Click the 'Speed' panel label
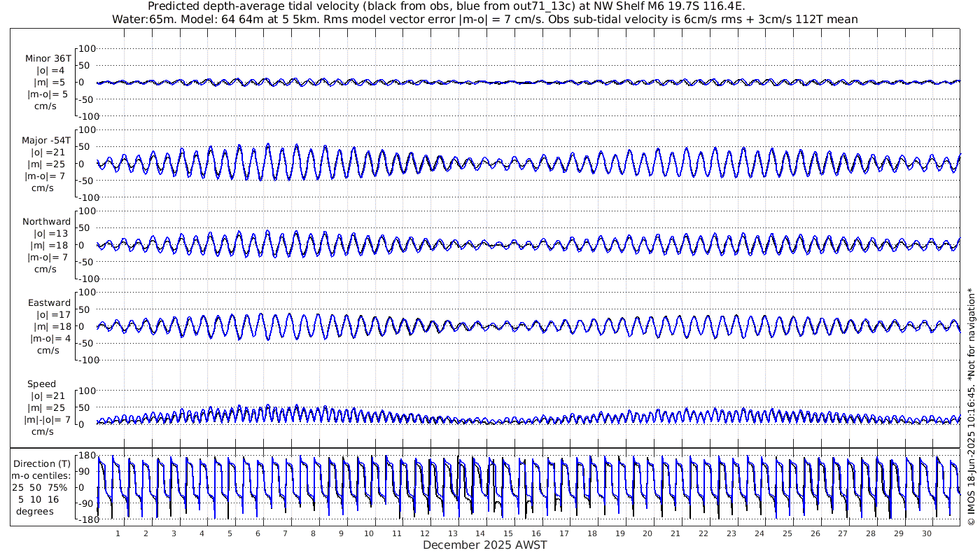This screenshot has height=560, width=980. pos(41,384)
